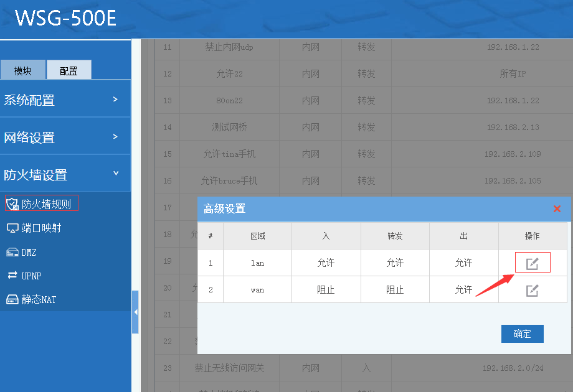573x392 pixels.
Task: Click the edit icon for wan zone
Action: click(x=532, y=290)
